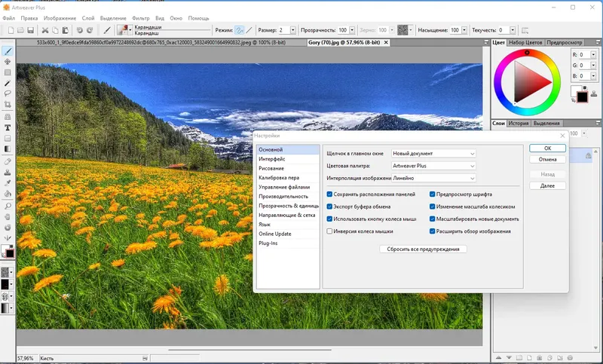Open the Цветовая палитра dropdown
Image resolution: width=603 pixels, height=364 pixels.
point(433,166)
